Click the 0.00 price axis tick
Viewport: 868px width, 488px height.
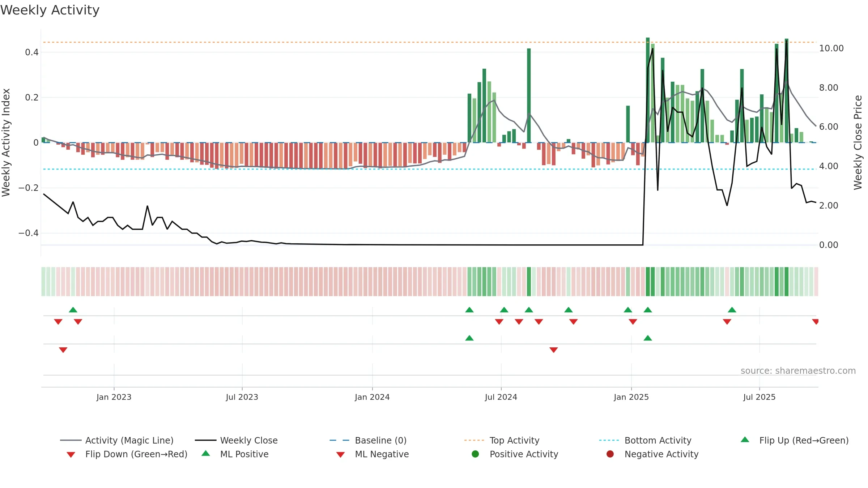[829, 245]
